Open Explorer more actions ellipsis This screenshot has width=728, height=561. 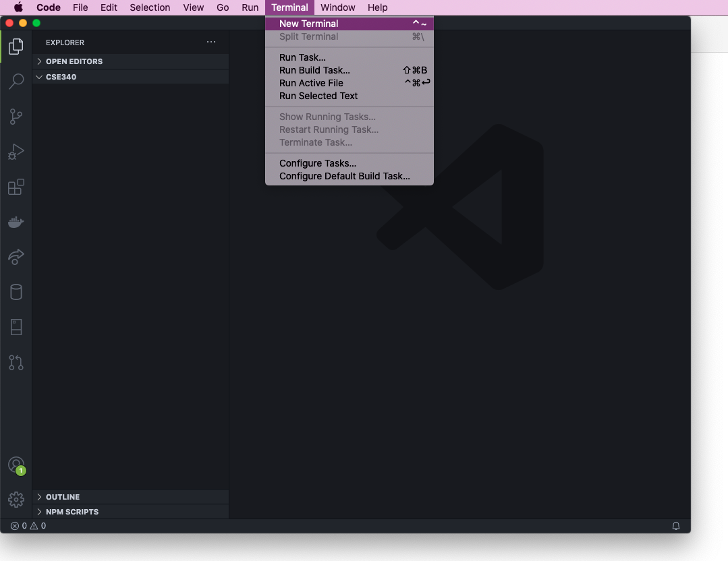coord(211,42)
